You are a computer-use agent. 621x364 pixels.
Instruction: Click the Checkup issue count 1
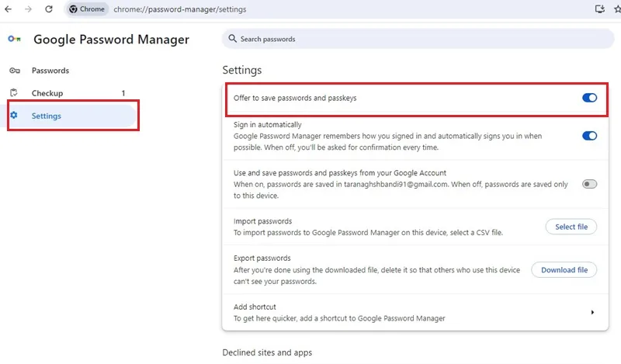click(123, 93)
